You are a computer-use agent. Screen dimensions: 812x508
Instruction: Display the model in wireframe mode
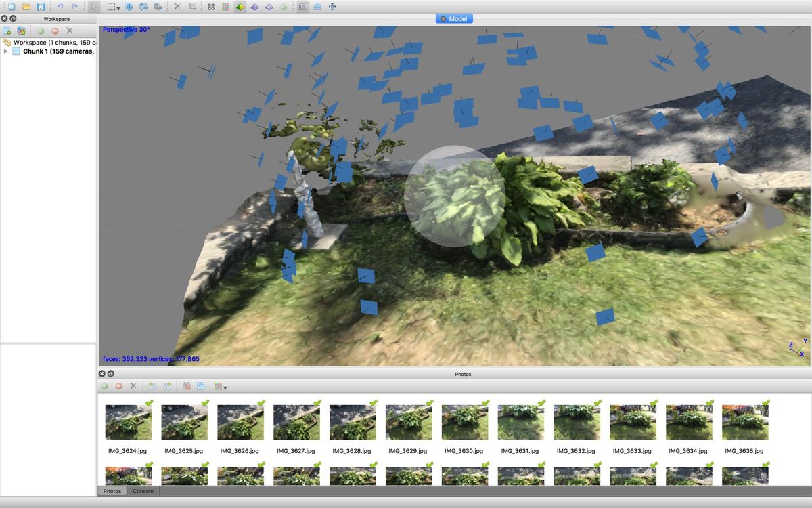pyautogui.click(x=270, y=7)
